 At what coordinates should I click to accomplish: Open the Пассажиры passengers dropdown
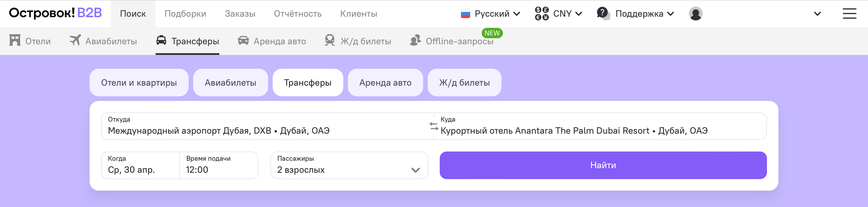(349, 166)
